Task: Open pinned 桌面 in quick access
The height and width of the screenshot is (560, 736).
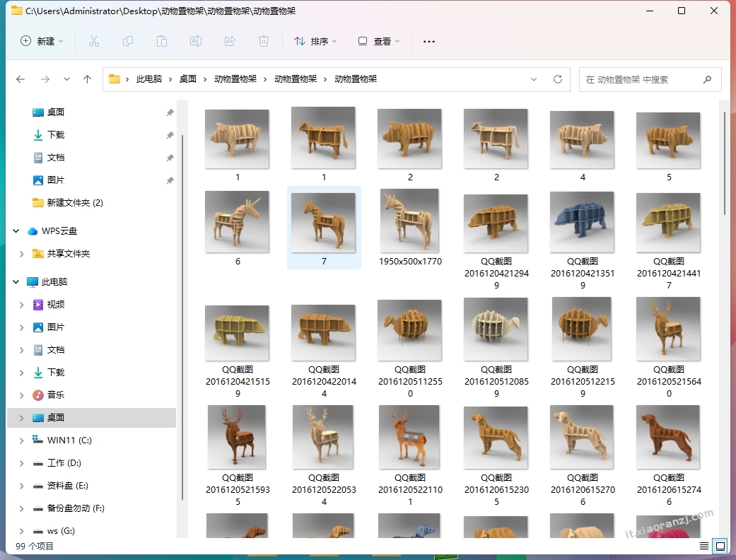Action: 55,112
